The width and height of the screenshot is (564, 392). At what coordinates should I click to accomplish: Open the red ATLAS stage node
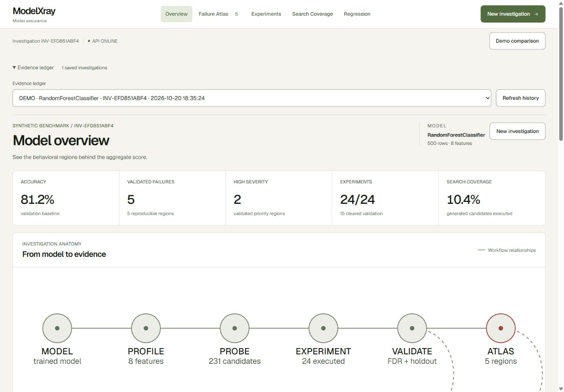point(501,328)
